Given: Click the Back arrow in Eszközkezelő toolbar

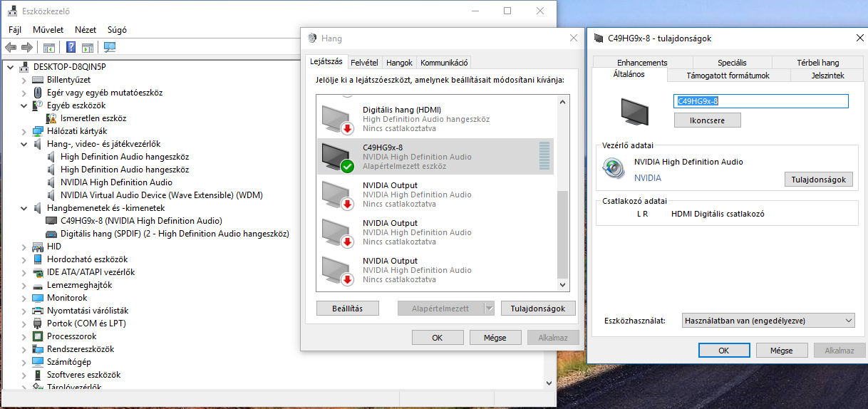Looking at the screenshot, I should (x=11, y=48).
